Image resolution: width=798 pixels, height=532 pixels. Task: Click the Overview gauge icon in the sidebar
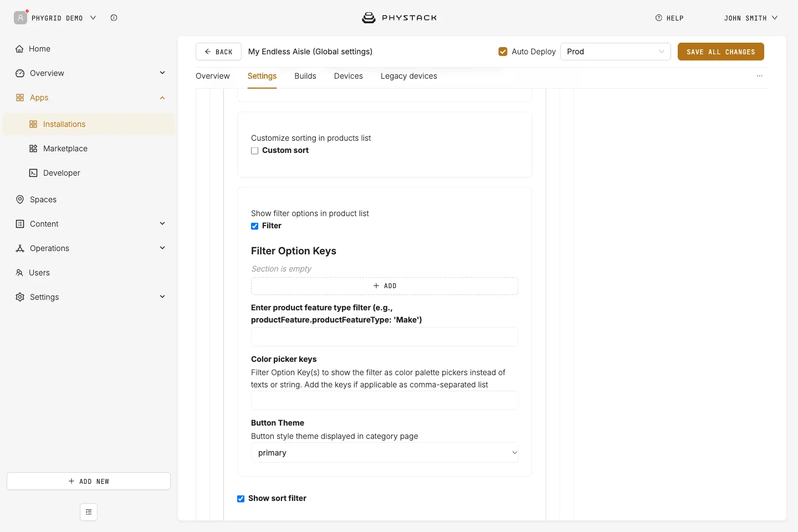pyautogui.click(x=20, y=73)
